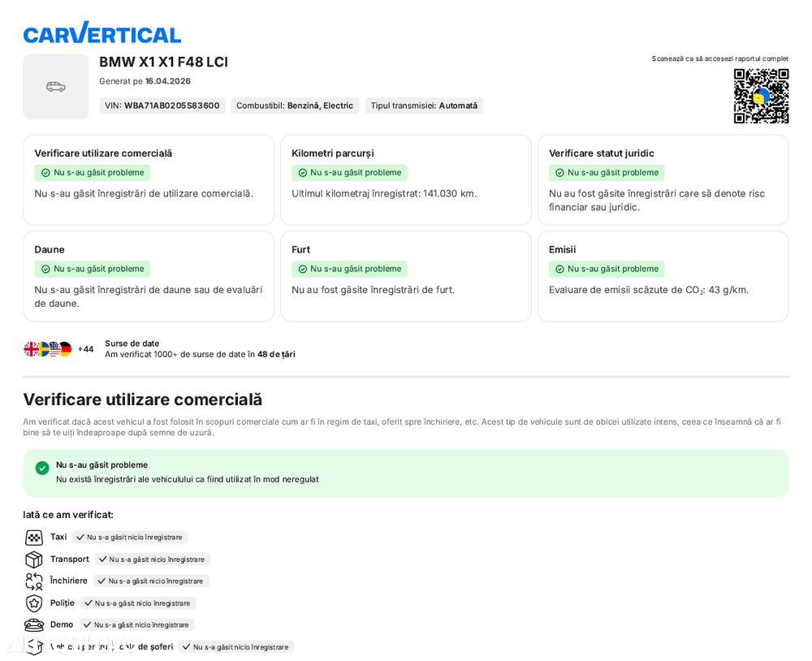Click the 48 de țări text
This screenshot has width=812, height=661.
(x=277, y=355)
